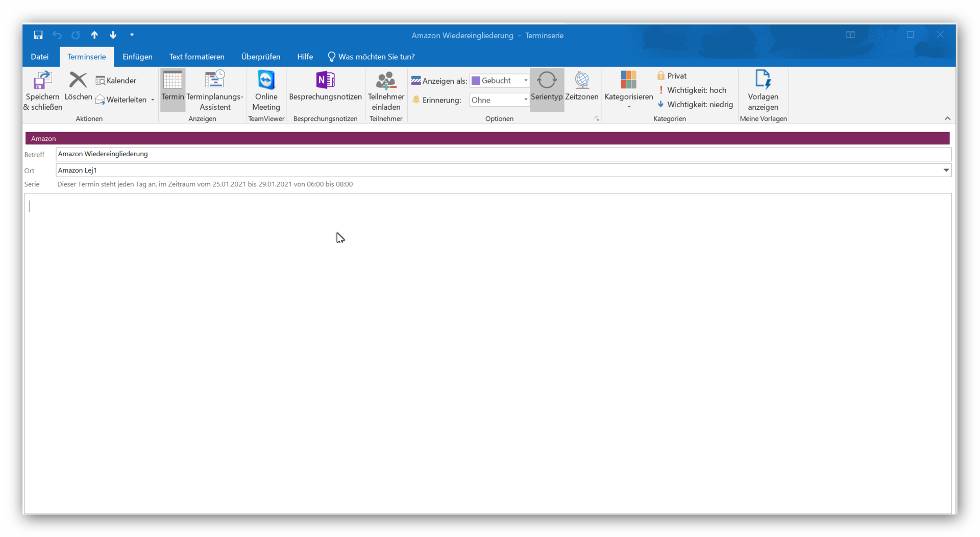Click the 'Was möchten Sie tun?' search box

point(371,57)
